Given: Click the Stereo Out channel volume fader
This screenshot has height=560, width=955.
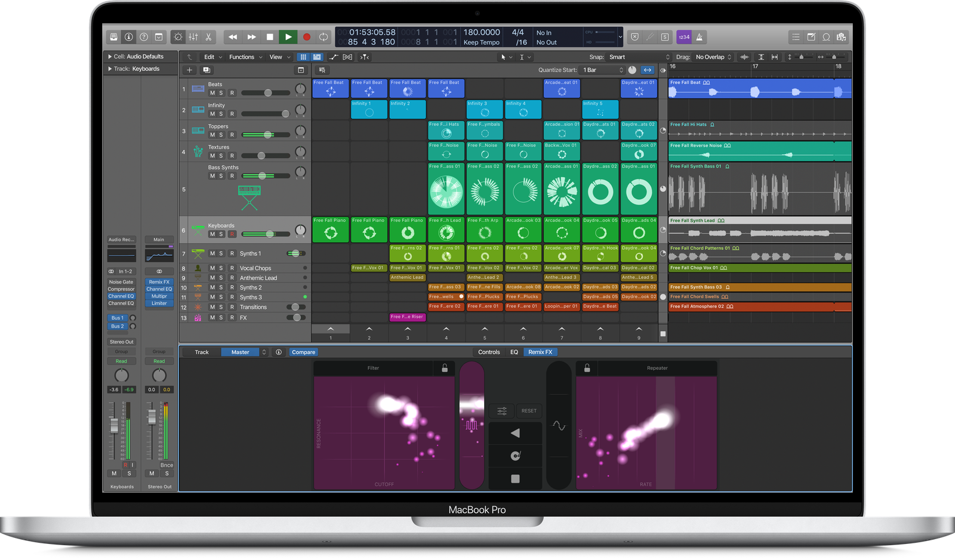Looking at the screenshot, I should [152, 416].
